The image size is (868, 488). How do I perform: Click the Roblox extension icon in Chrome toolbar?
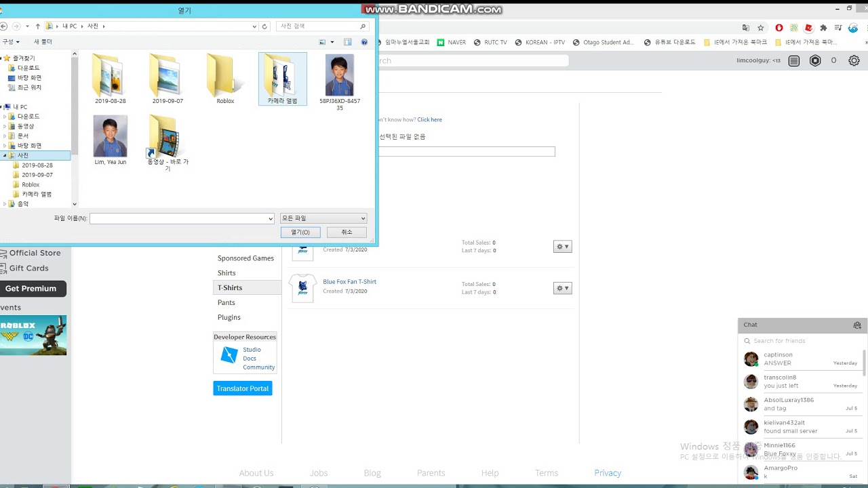point(808,28)
